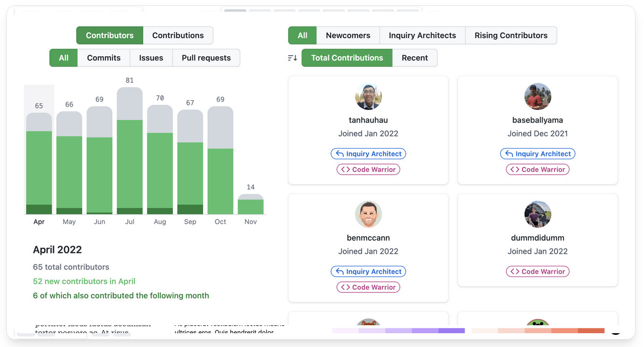Click the November bar in chart
The height and width of the screenshot is (347, 644).
[x=250, y=205]
